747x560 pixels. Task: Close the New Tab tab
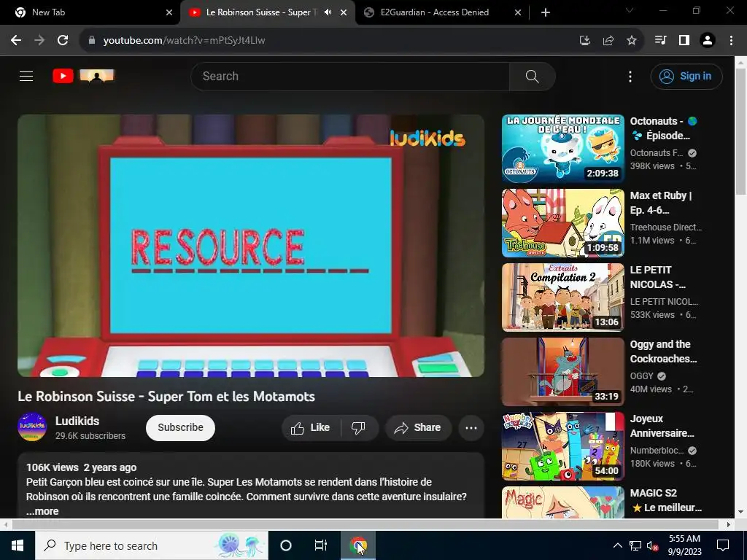point(169,12)
